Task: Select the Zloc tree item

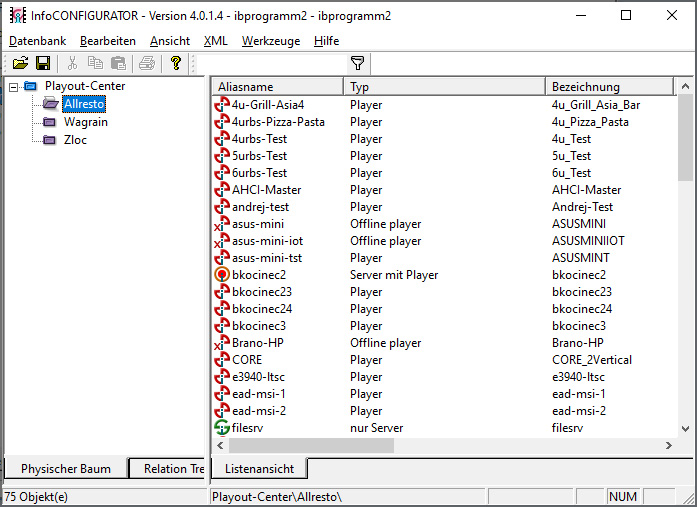Action: [75, 140]
